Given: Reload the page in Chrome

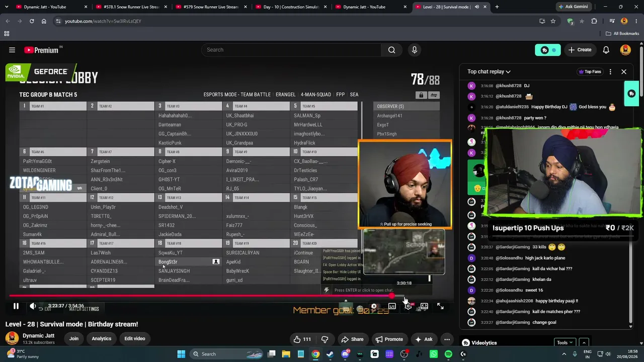Looking at the screenshot, I should [x=32, y=21].
